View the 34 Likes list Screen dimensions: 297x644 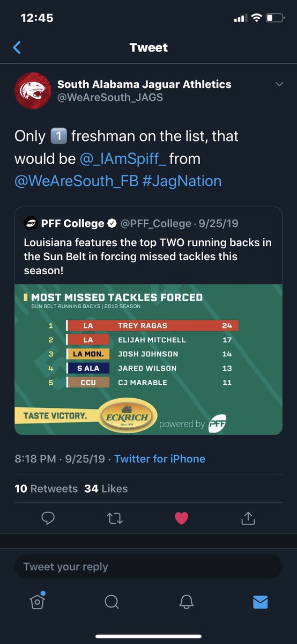pyautogui.click(x=106, y=488)
